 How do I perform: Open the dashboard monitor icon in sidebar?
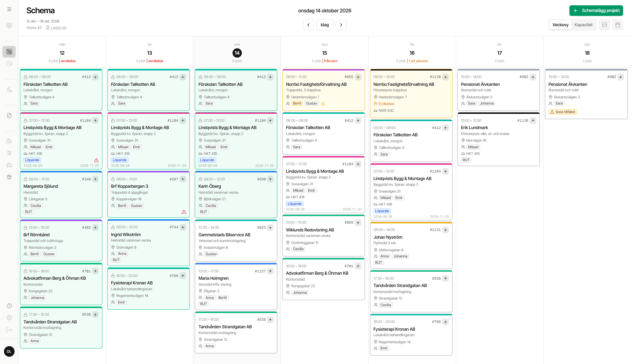(9, 25)
